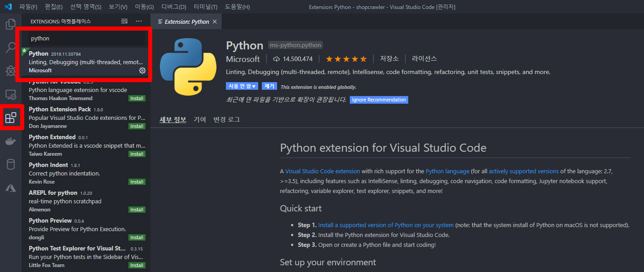Screen dimensions: 644x272
Task: Click the ms-python.python identifier badge
Action: tap(296, 45)
